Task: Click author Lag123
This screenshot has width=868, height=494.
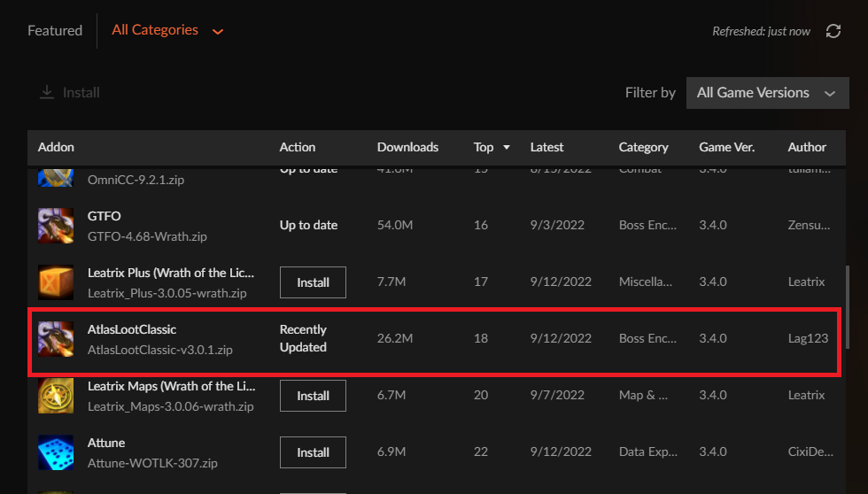Action: click(808, 338)
